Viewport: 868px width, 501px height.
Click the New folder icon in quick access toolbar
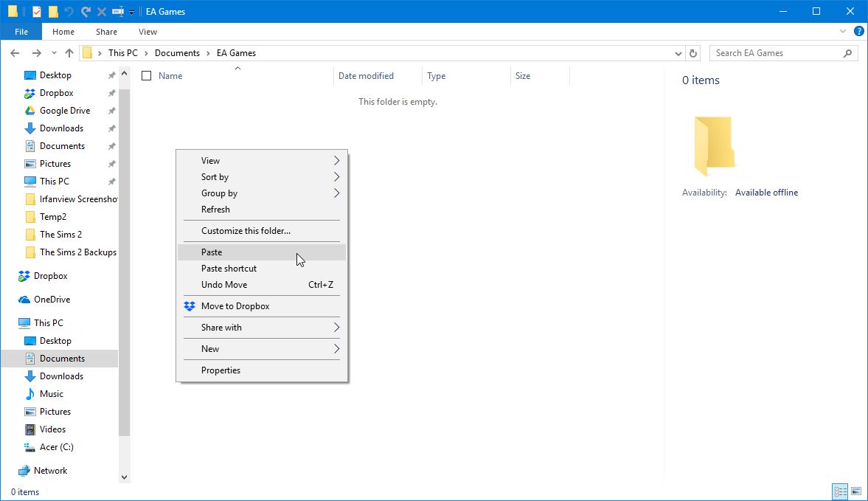point(53,11)
